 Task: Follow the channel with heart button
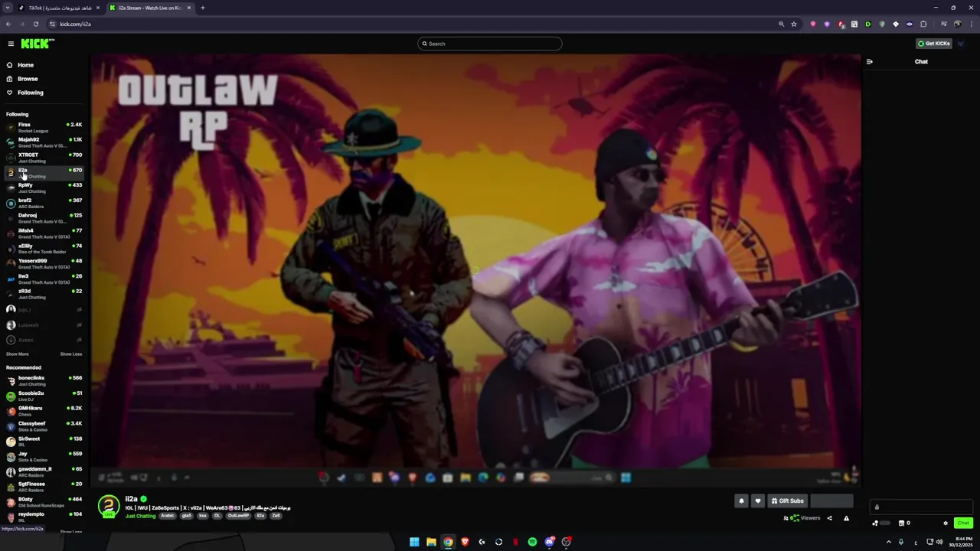[758, 501]
